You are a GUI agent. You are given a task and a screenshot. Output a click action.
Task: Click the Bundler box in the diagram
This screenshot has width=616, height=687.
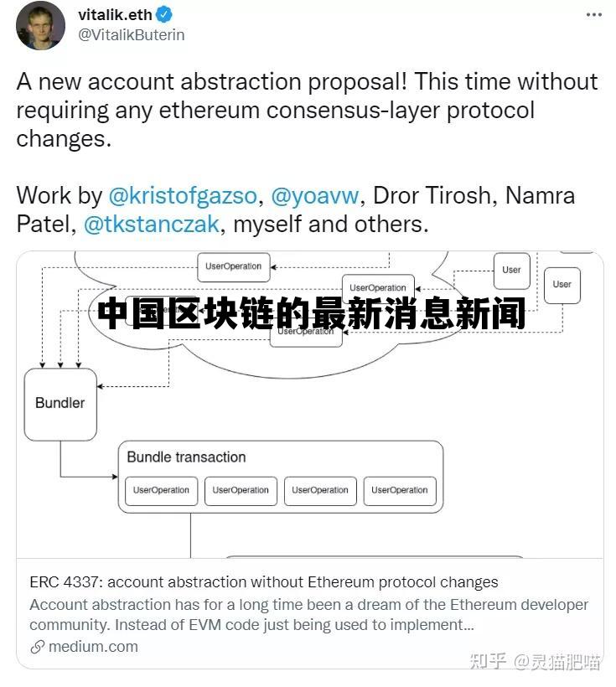pyautogui.click(x=60, y=403)
